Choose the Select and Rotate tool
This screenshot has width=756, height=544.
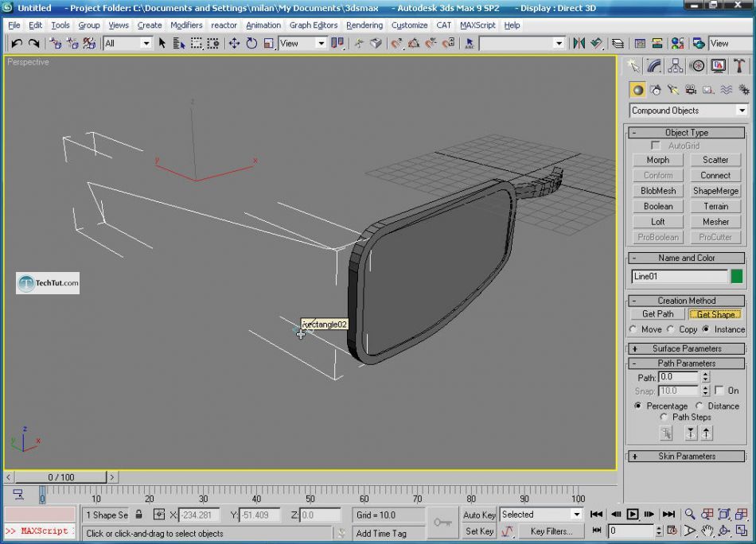click(x=251, y=44)
